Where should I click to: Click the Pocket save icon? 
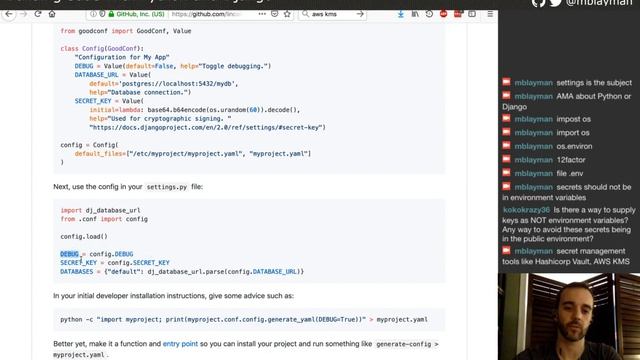click(x=275, y=14)
